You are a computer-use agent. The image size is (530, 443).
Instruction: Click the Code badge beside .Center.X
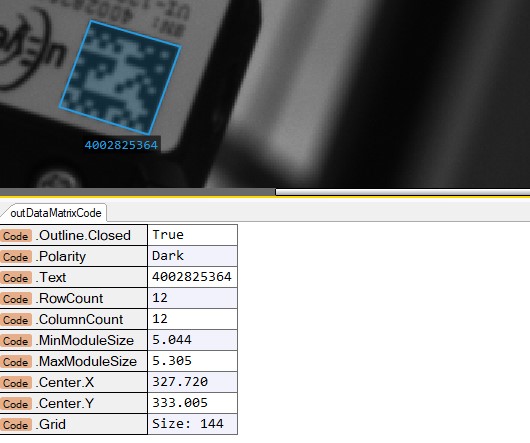tap(16, 383)
